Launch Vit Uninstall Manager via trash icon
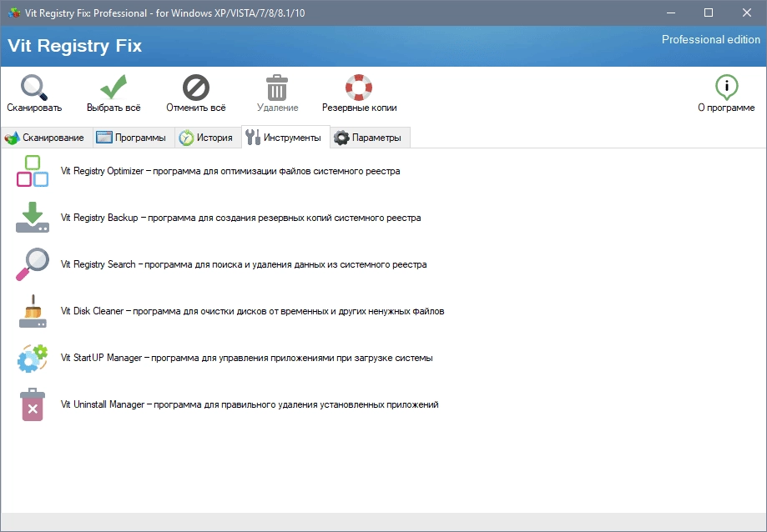The height and width of the screenshot is (532, 767). coord(33,404)
